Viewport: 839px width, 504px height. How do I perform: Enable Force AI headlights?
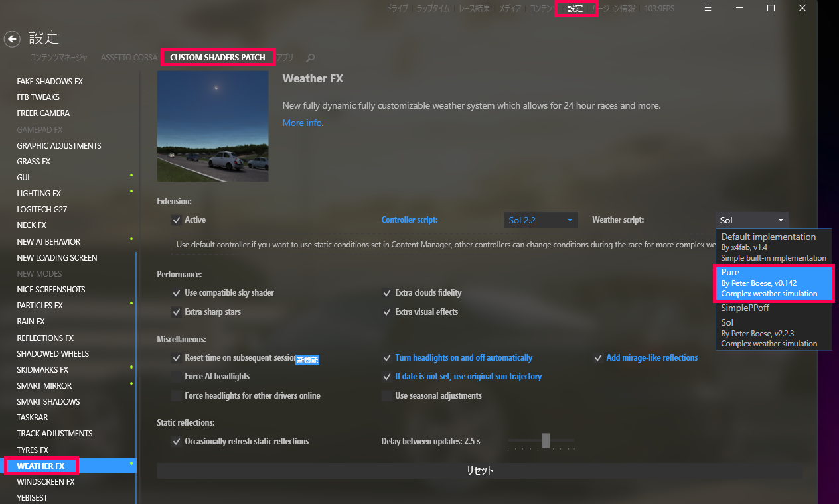(x=177, y=376)
